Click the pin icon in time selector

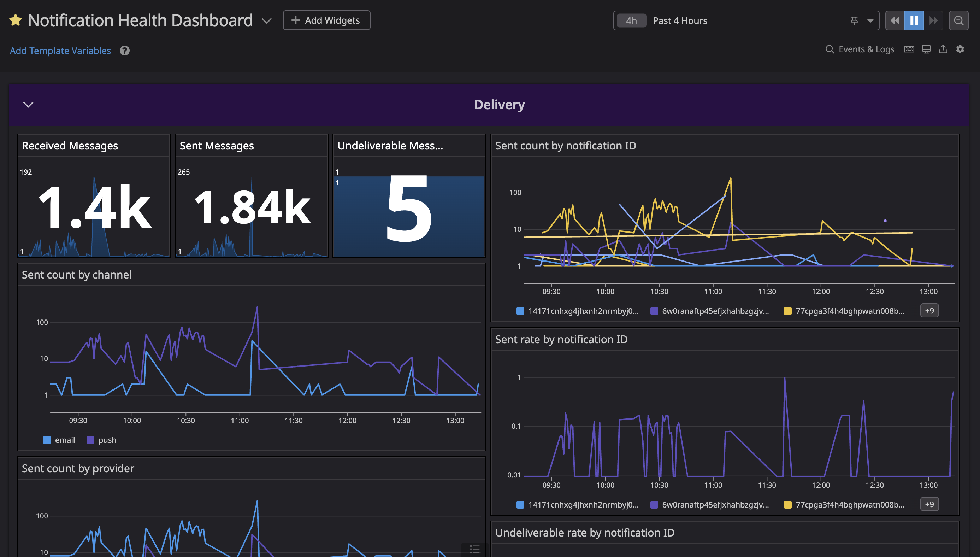click(854, 20)
